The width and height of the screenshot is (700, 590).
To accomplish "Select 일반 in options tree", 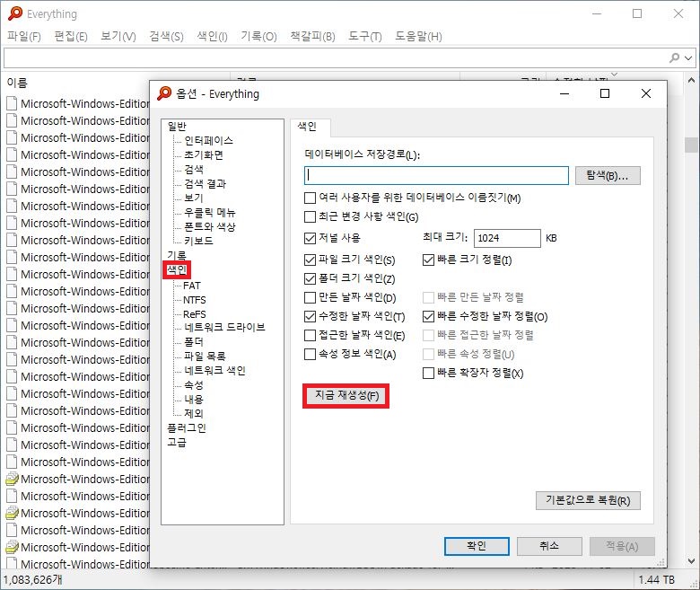I will point(177,127).
